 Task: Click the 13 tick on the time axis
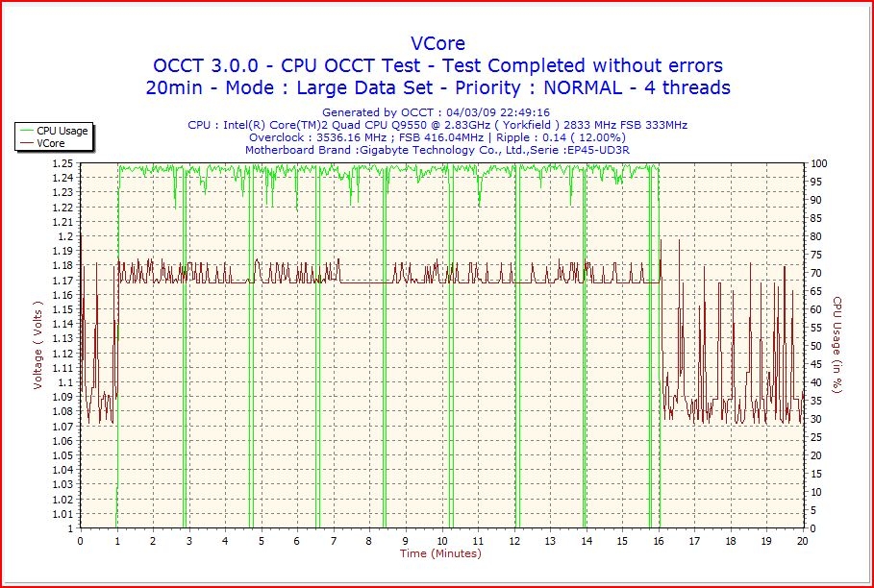pyautogui.click(x=550, y=541)
